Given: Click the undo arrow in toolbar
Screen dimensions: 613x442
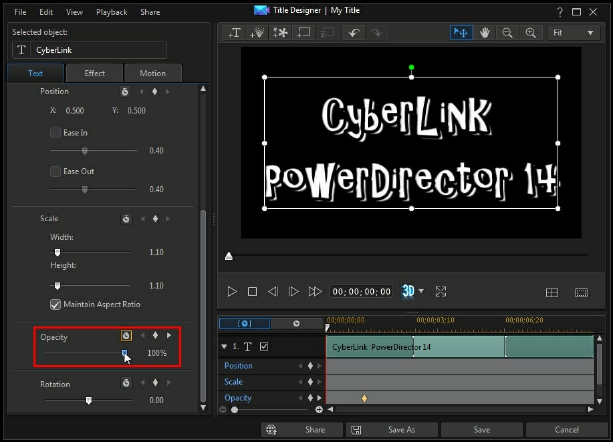Looking at the screenshot, I should [x=352, y=33].
